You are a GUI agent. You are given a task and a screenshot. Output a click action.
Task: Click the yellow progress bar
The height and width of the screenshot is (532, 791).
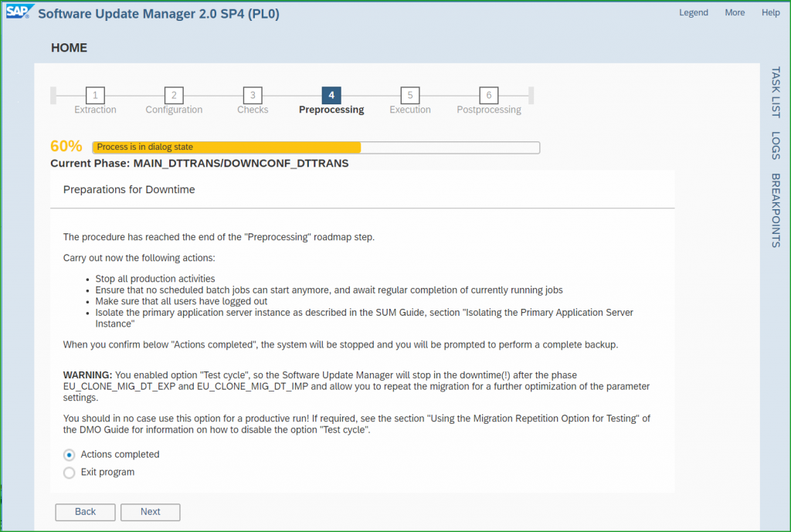tap(316, 147)
